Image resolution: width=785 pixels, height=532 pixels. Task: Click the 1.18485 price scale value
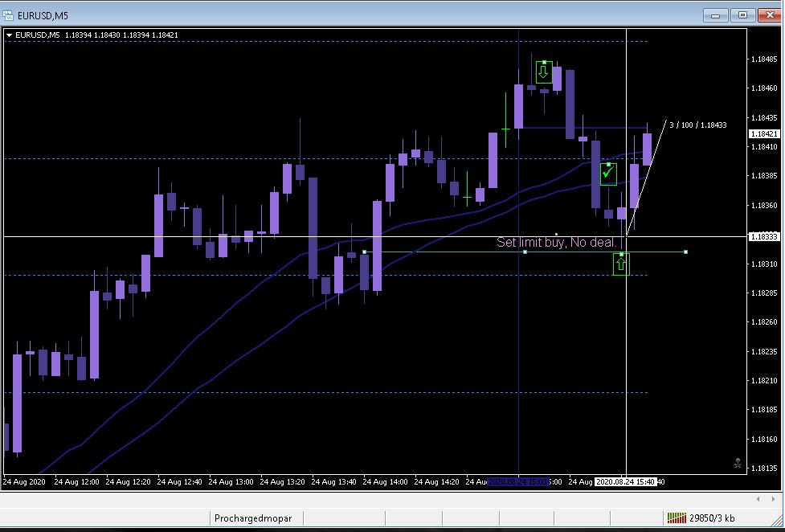[764, 59]
